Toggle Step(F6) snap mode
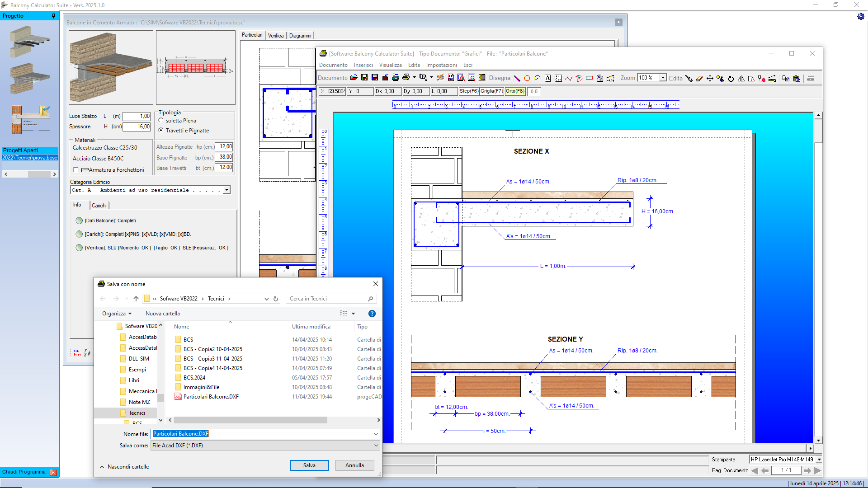Viewport: 868px width, 488px height. coord(469,91)
